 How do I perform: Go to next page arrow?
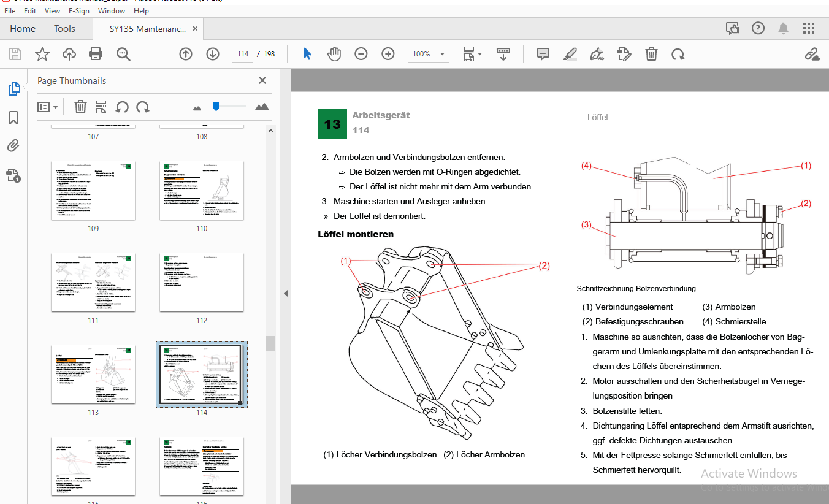(x=213, y=54)
